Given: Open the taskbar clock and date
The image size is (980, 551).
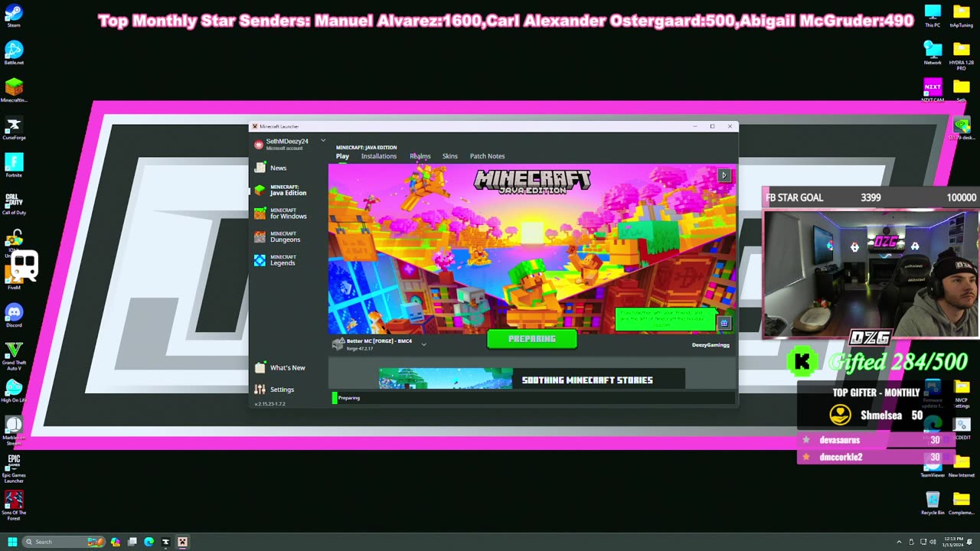Looking at the screenshot, I should coord(952,542).
